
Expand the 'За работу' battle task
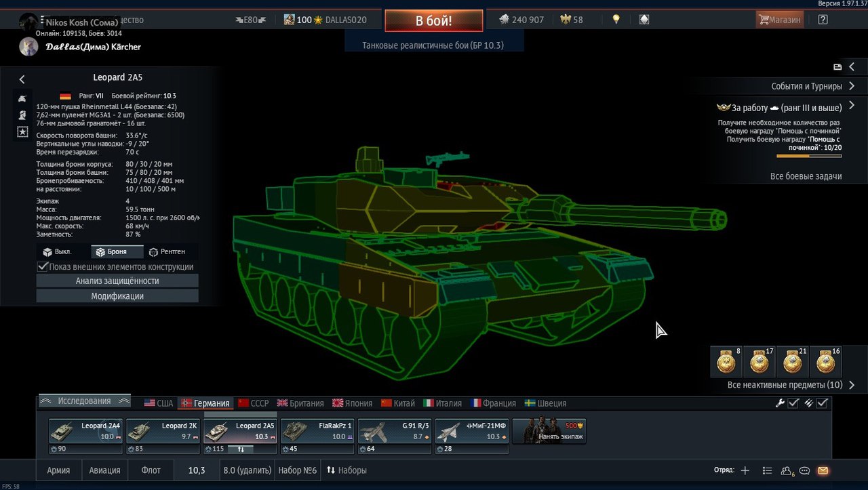pos(852,106)
